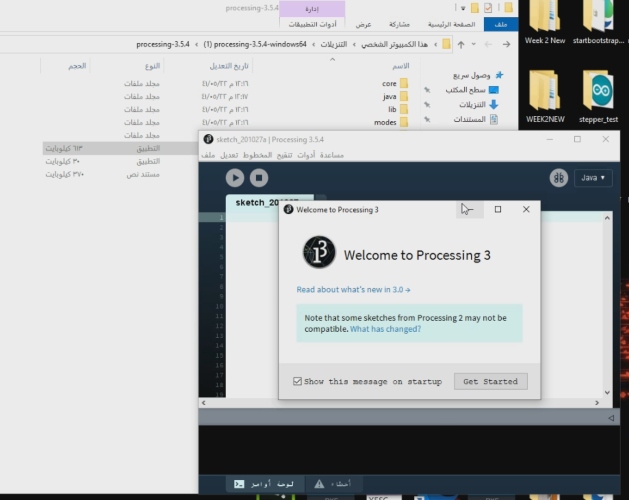Viewport: 629px width, 500px height.
Task: Open the What has changed? link
Action: tap(386, 329)
